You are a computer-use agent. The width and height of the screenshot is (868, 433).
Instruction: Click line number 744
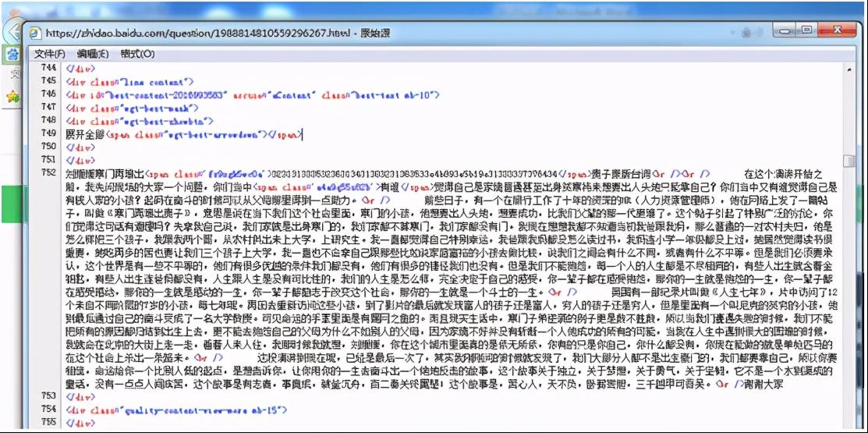point(48,69)
